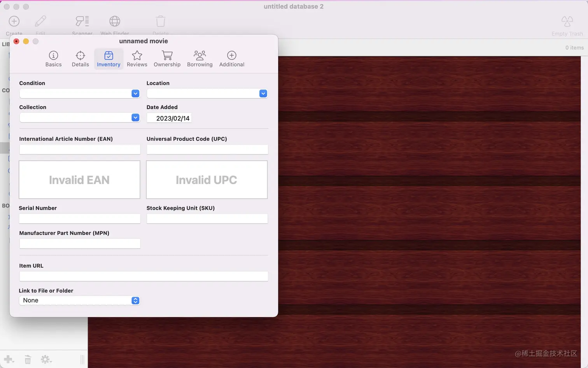588x368 pixels.
Task: Show the Borrowing tab
Action: point(200,59)
